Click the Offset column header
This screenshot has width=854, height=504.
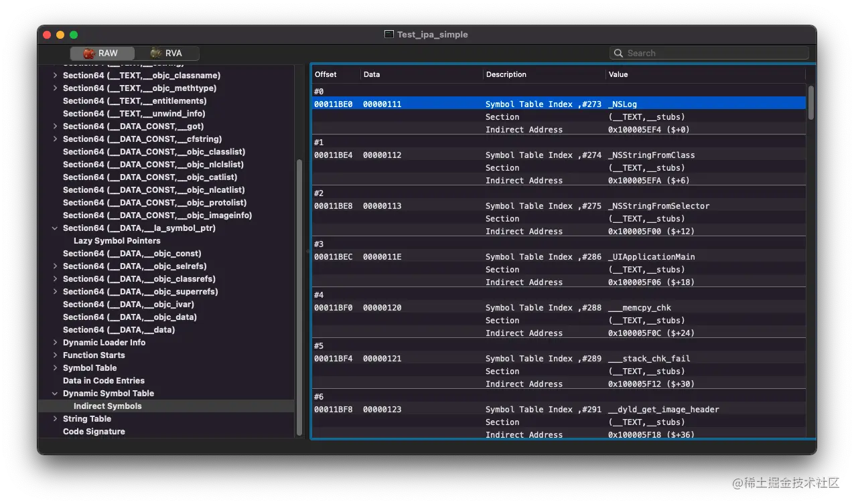336,74
